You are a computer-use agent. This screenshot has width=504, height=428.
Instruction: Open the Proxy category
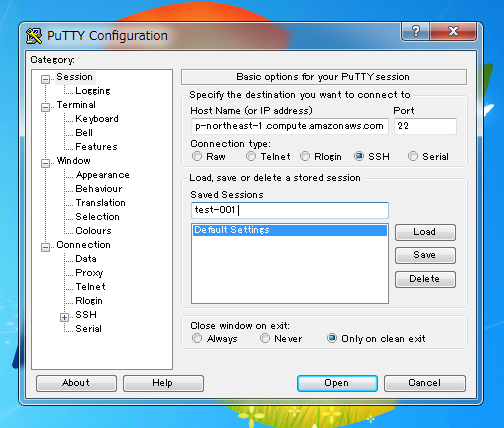point(89,273)
